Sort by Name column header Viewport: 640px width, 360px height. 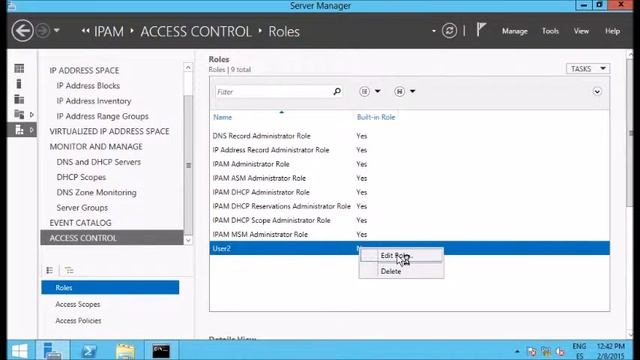pos(222,117)
